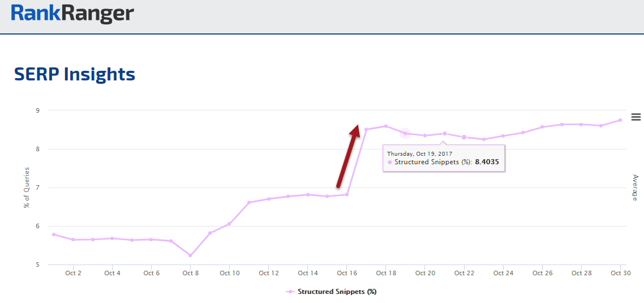Click the legend's purple line marker icon
The width and height of the screenshot is (644, 303).
tap(290, 292)
